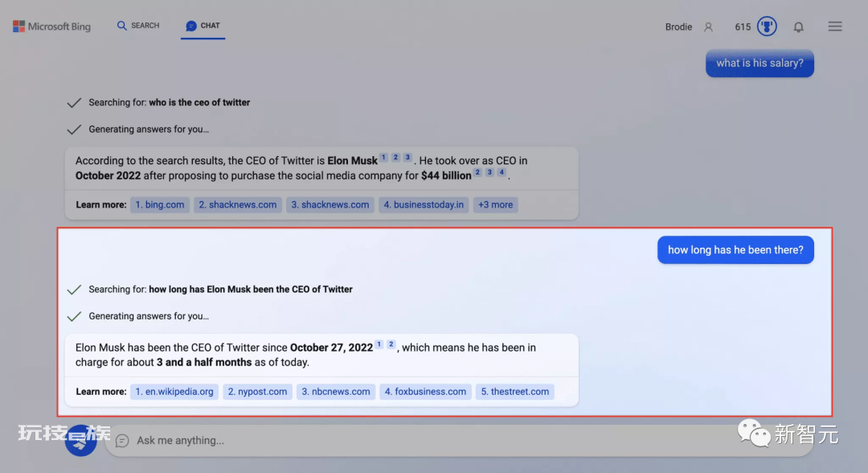Open the 1. bing.com source link
868x473 pixels.
[160, 204]
